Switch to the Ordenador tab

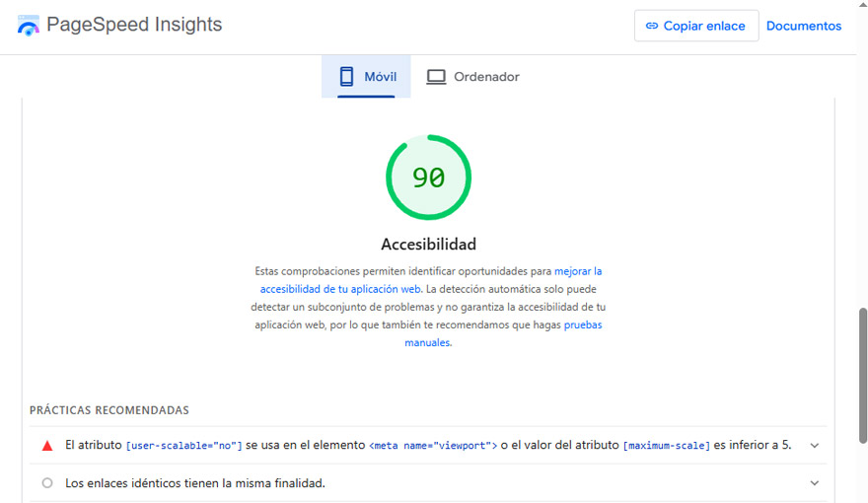473,77
